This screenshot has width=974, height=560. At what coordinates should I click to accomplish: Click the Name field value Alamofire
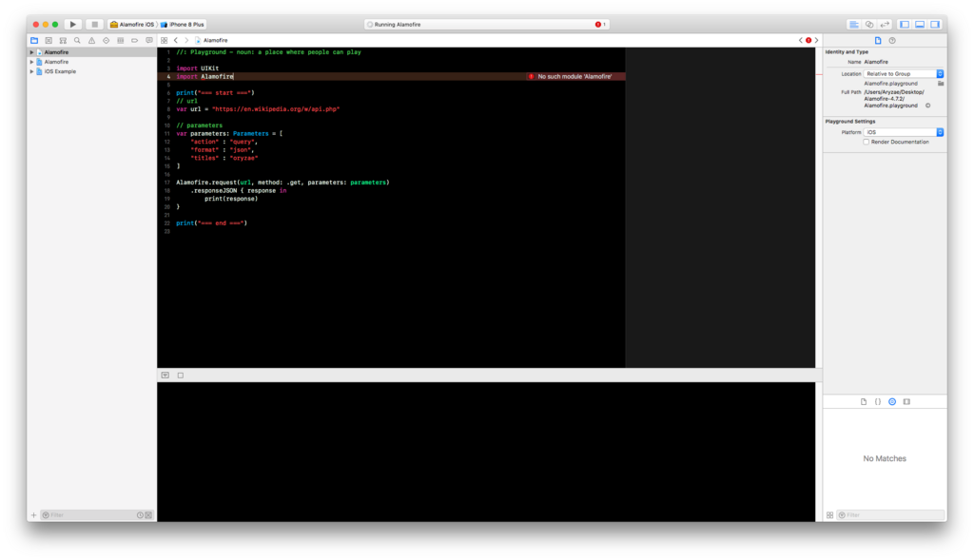click(876, 62)
